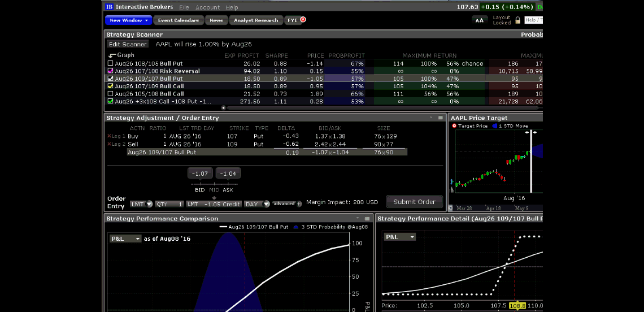This screenshot has width=644, height=312.
Task: Uncheck the Aug26 107/109 Bull Call checkbox
Action: pos(111,86)
